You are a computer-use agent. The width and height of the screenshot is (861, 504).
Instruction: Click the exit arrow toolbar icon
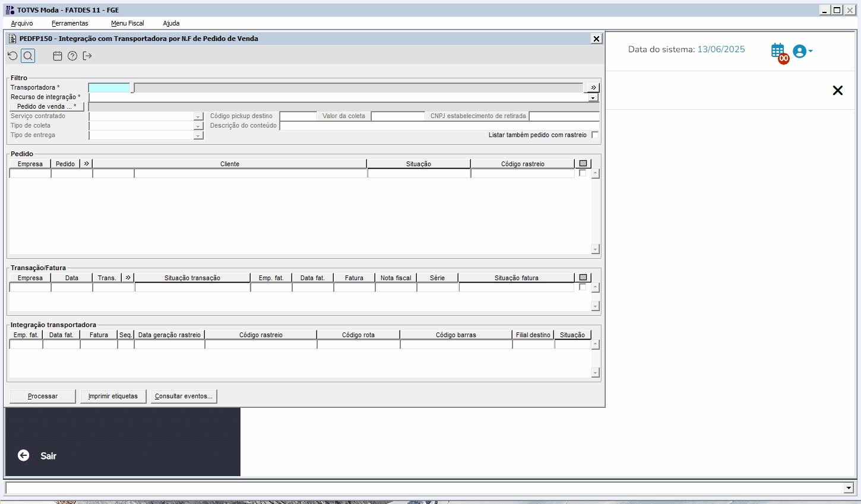[87, 56]
